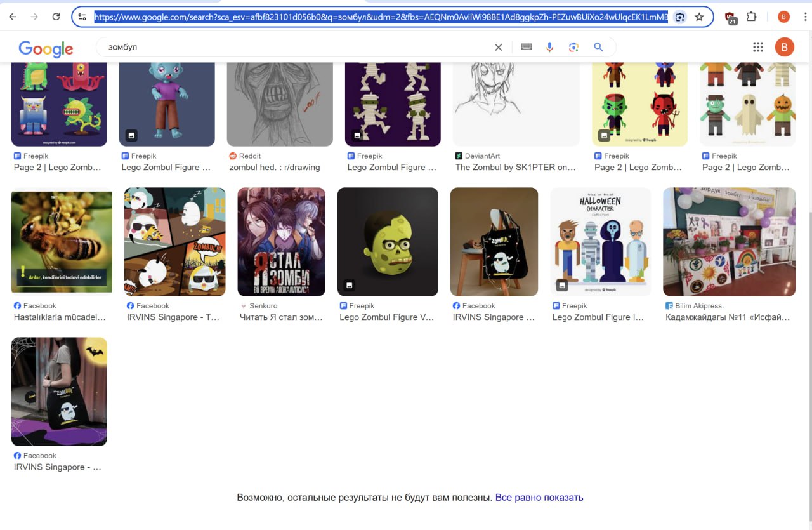Open the on-screen keyboard input tool

526,47
